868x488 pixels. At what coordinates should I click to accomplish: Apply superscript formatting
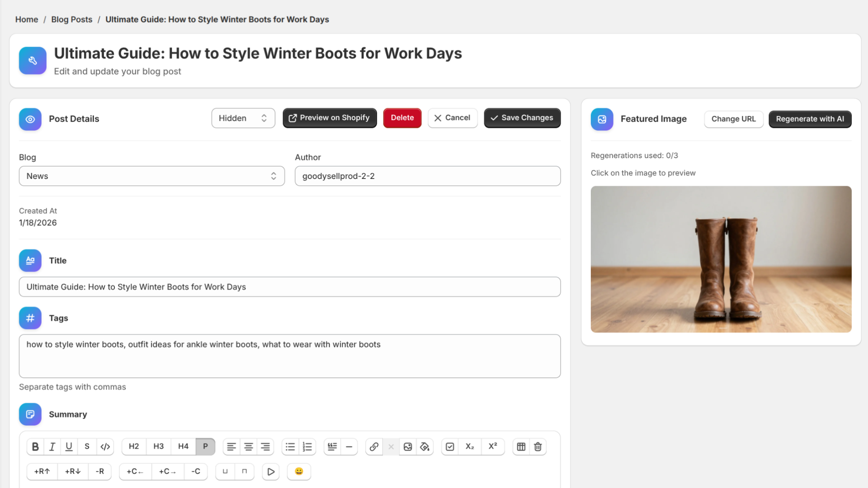click(x=493, y=446)
